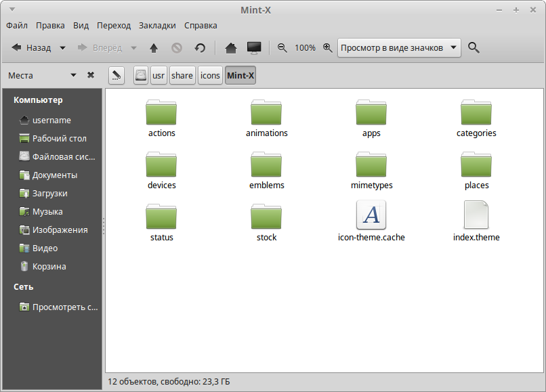Open the Файл menu
Viewport: 546px width, 392px height.
[x=17, y=25]
